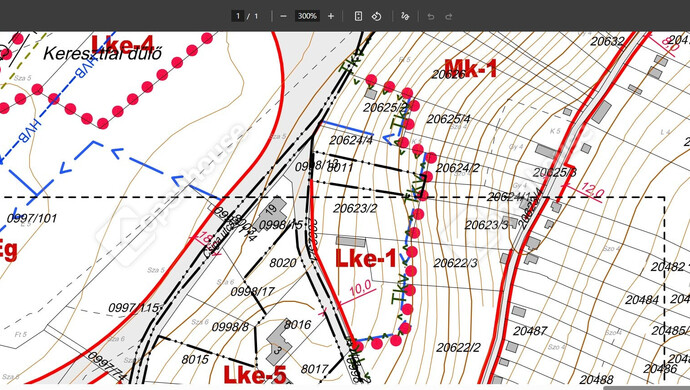
Task: Click the red Lke-1 zone label
Action: click(366, 258)
